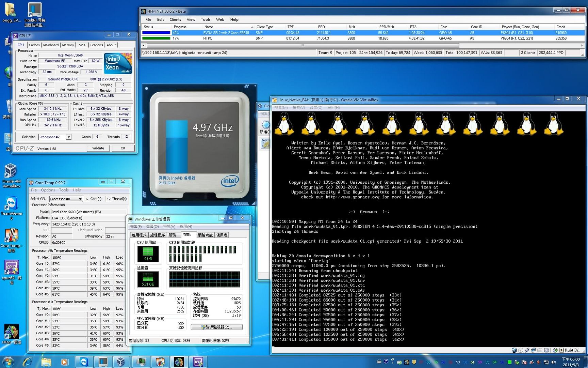Switch to Task Manager taskbar button
The height and width of the screenshot is (368, 588).
click(141, 362)
